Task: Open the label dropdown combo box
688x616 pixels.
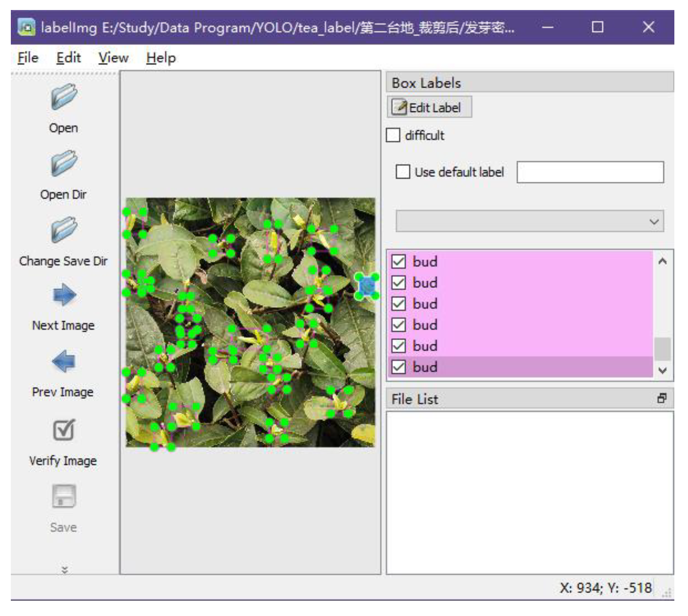Action: tap(529, 221)
